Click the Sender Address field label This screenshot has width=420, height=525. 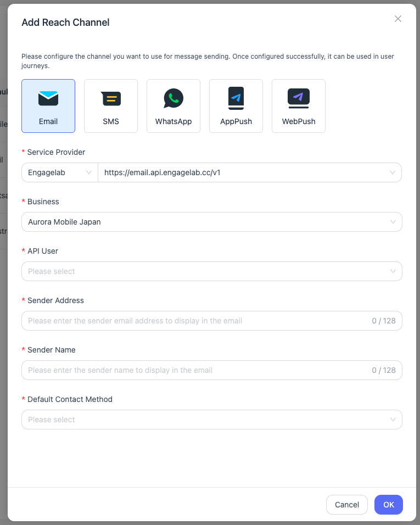(55, 300)
